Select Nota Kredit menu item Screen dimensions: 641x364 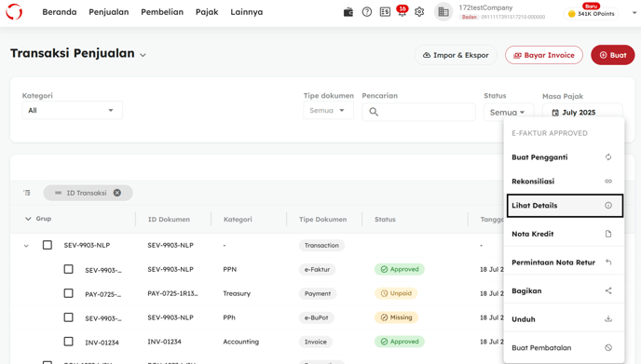coord(564,234)
